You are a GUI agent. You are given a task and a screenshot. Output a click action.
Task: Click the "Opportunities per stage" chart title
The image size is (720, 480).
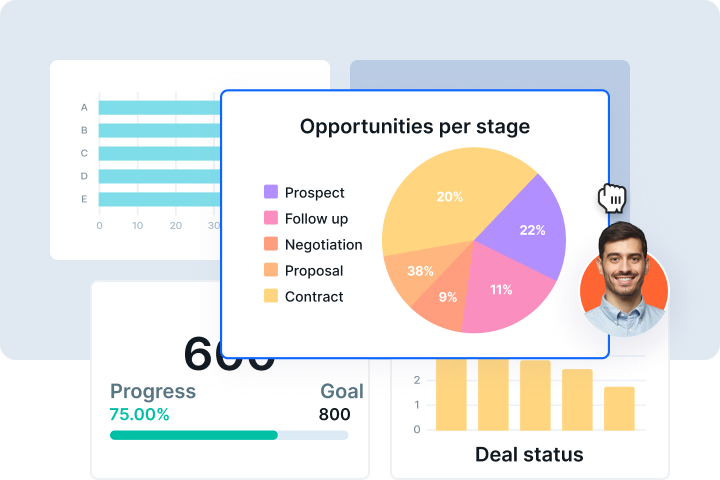(x=415, y=127)
